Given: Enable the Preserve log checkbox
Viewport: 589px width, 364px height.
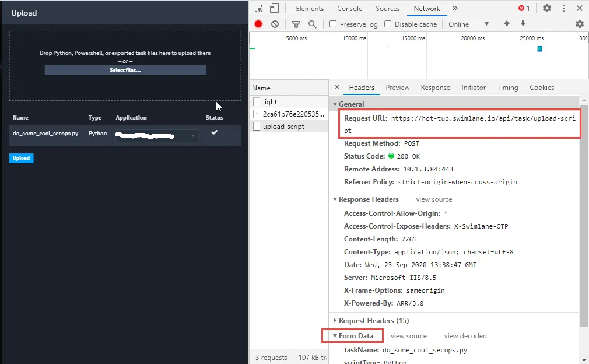Looking at the screenshot, I should [x=333, y=24].
